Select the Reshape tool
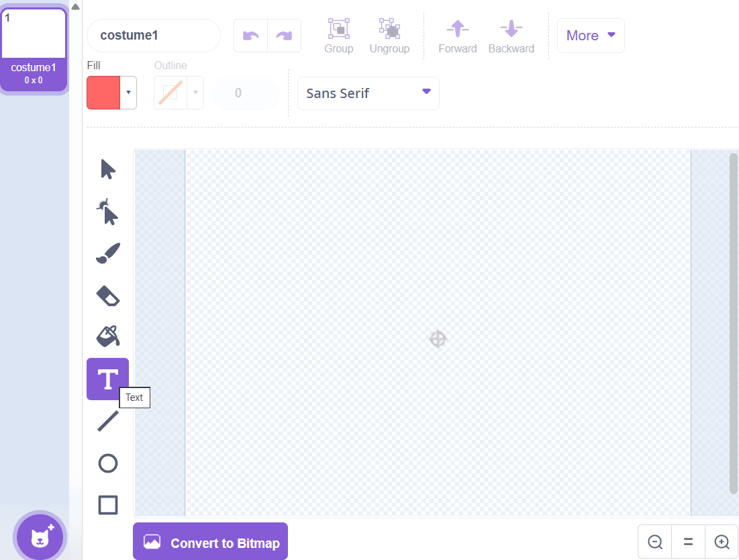Image resolution: width=739 pixels, height=560 pixels. (x=107, y=212)
